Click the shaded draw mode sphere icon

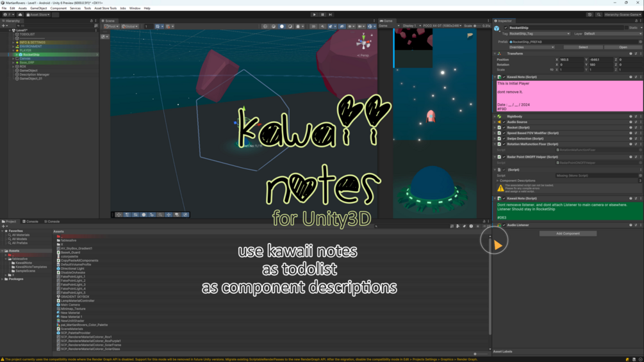click(282, 26)
